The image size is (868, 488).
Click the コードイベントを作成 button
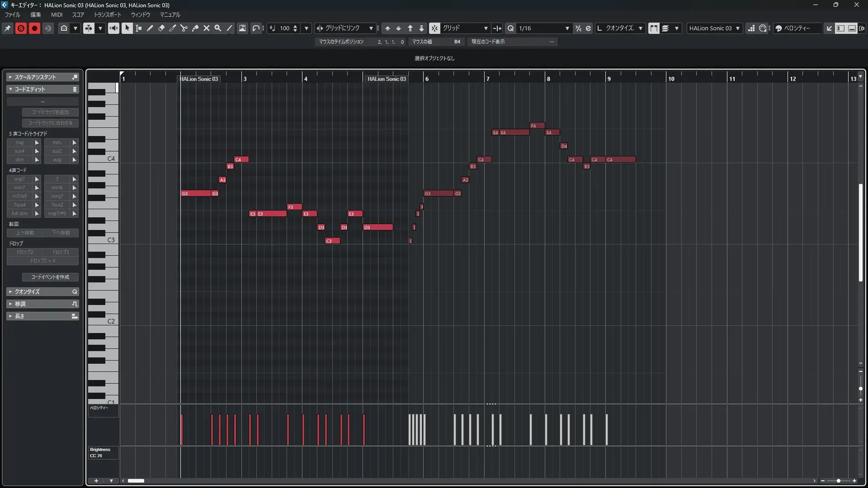(50, 277)
